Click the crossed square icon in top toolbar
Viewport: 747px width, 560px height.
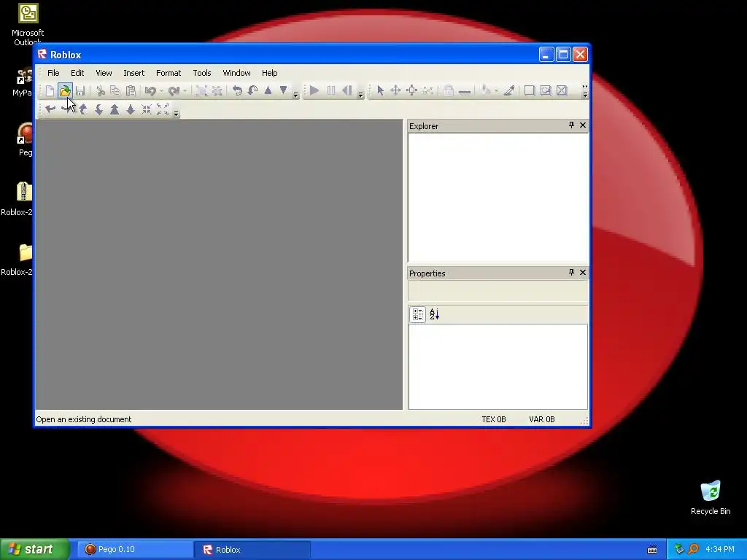click(562, 90)
